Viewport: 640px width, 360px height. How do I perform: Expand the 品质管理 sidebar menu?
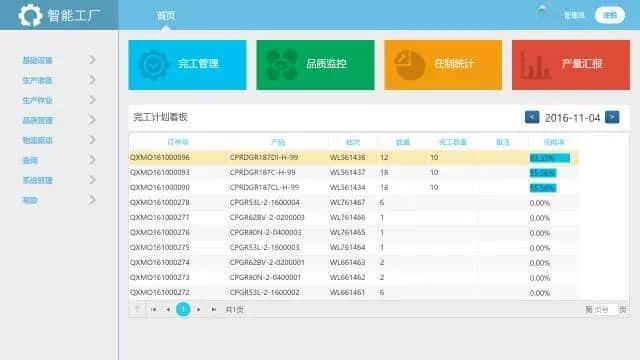click(59, 120)
